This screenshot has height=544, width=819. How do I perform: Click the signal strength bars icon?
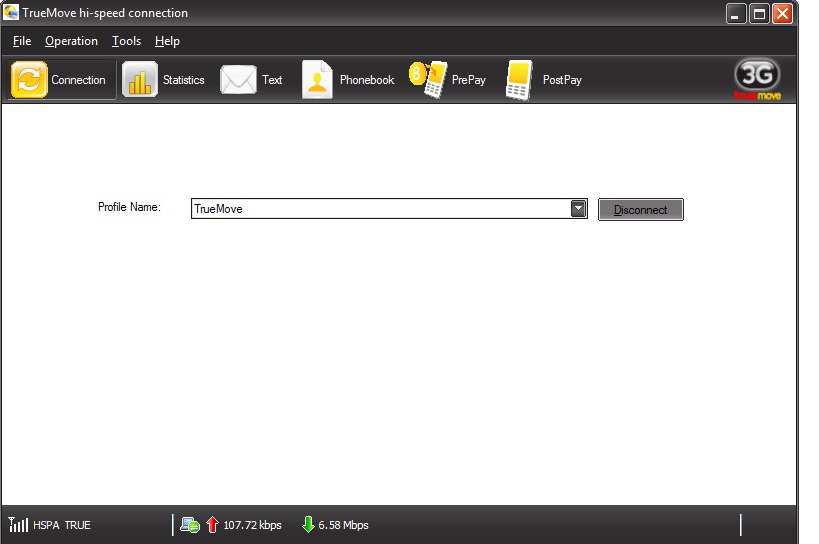pos(18,524)
